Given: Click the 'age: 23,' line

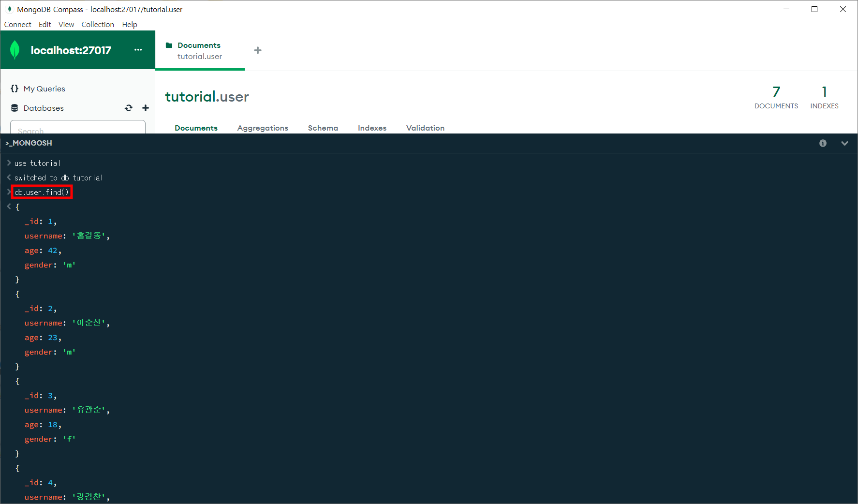Looking at the screenshot, I should [43, 338].
